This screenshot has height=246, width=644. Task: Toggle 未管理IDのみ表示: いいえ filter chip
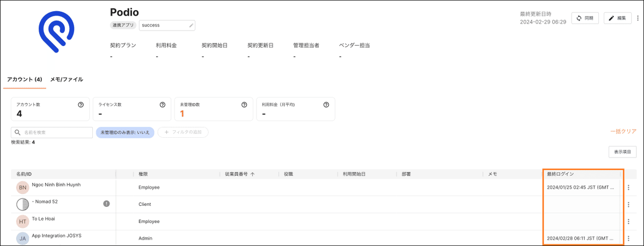(125, 132)
